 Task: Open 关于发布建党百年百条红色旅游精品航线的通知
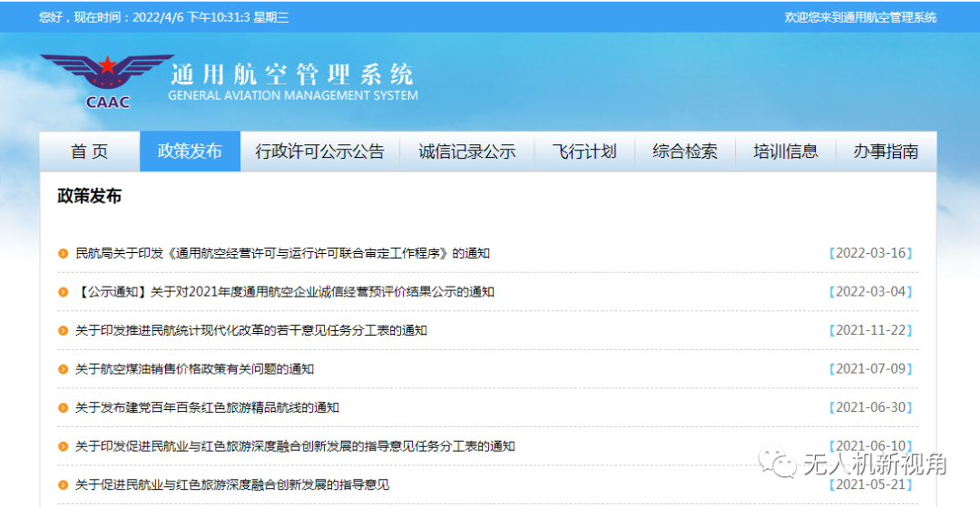click(207, 408)
